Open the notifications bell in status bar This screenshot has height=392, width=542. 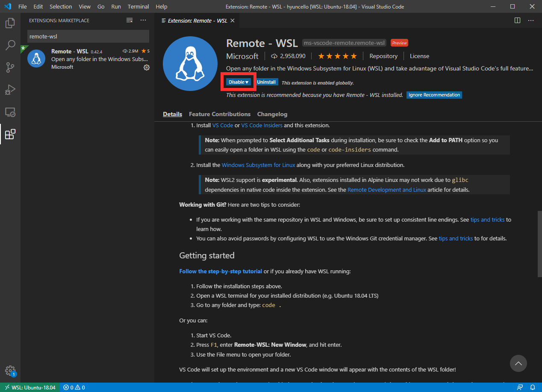tap(533, 387)
